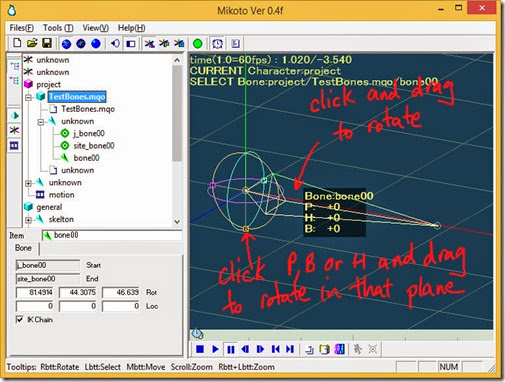The height and width of the screenshot is (382, 505).
Task: Expand the skelton tree node
Action: pos(28,220)
